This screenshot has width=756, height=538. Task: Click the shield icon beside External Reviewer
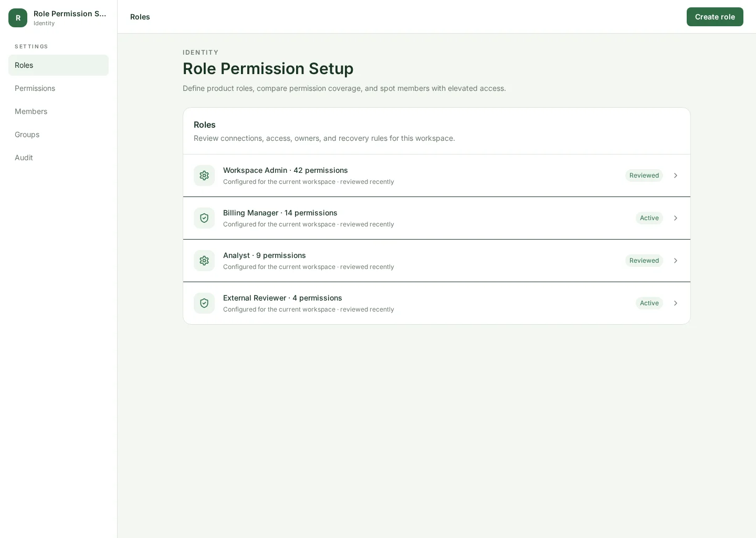[x=204, y=303]
